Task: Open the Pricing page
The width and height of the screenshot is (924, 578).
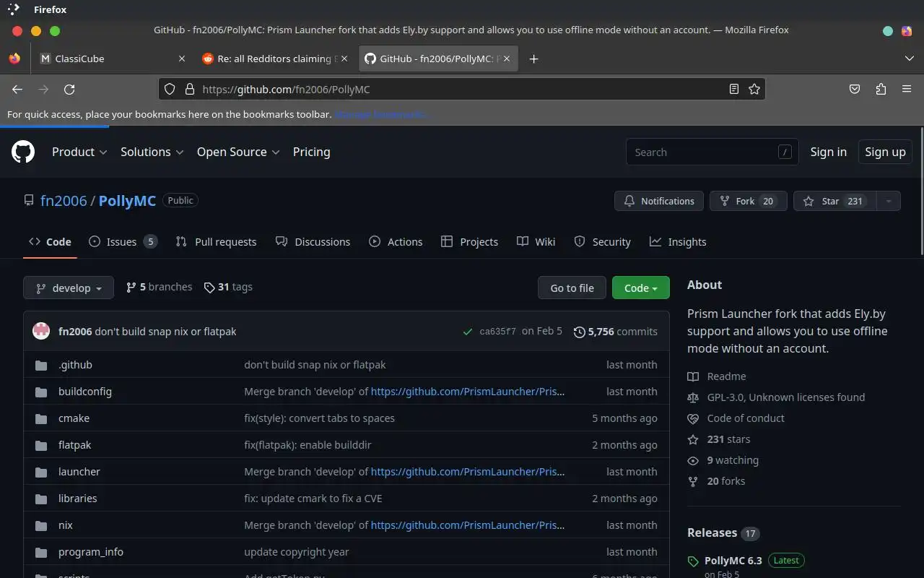Action: click(x=311, y=152)
